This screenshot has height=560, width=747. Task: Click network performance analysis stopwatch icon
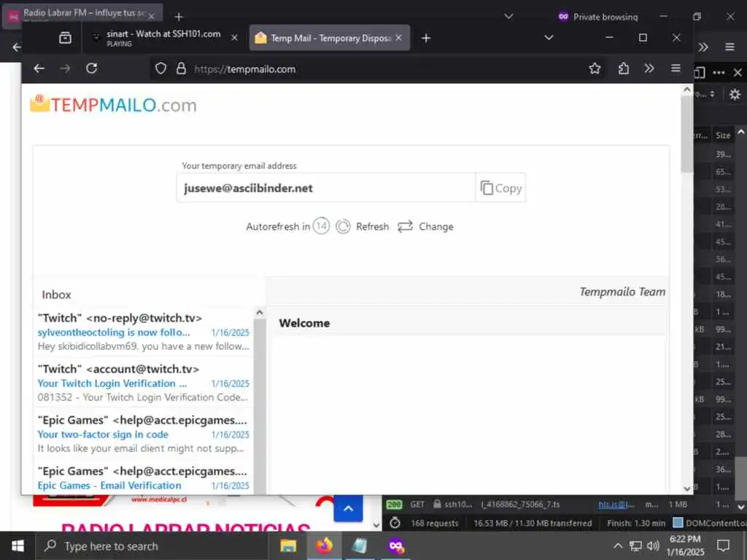coord(395,523)
